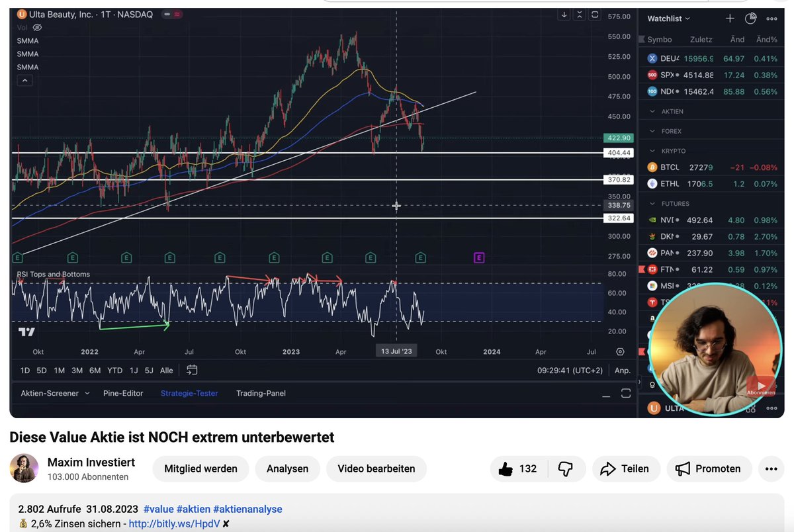Open the Aktien-Screener dropdown tab
The width and height of the screenshot is (794, 532).
click(x=55, y=393)
